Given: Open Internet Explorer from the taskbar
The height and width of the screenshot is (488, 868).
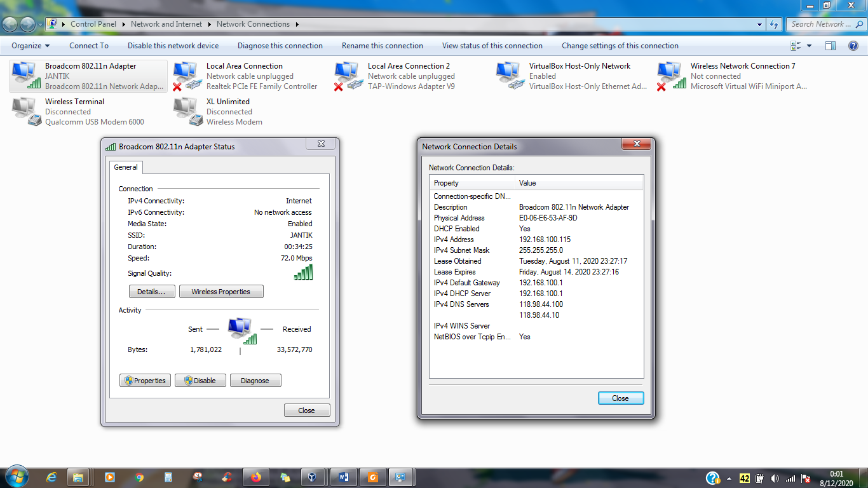Looking at the screenshot, I should 51,477.
